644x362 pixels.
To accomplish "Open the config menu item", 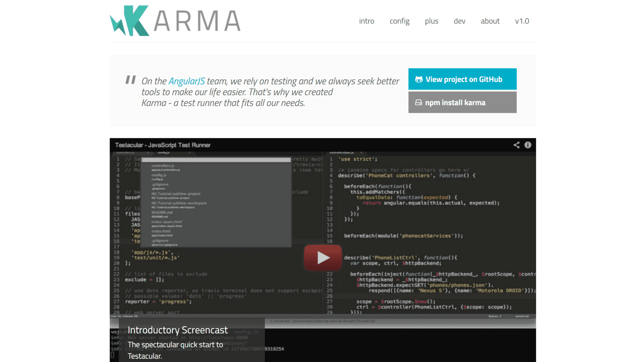I will tap(399, 21).
